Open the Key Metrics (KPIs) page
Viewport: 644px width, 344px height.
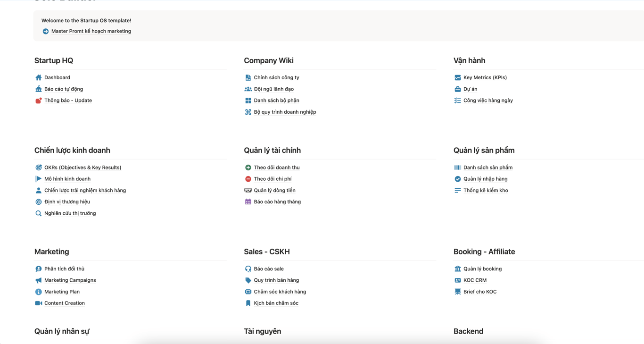[x=485, y=77]
